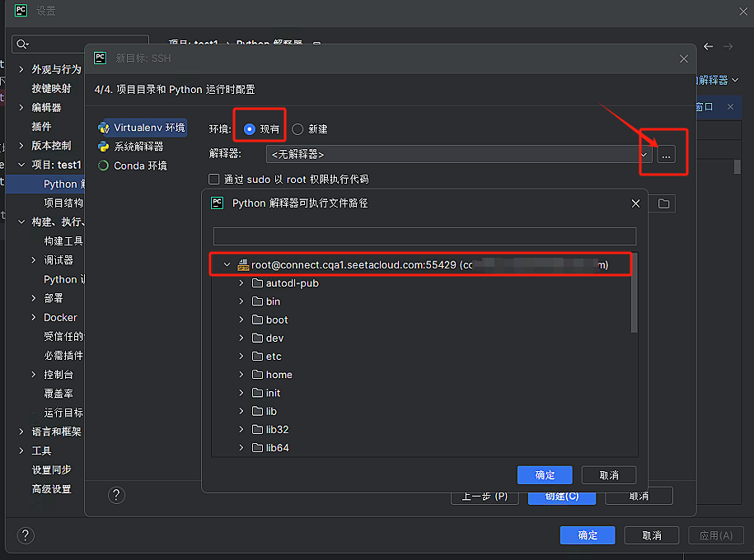754x560 pixels.
Task: Click the back arrow in Settings header
Action: coord(708,46)
